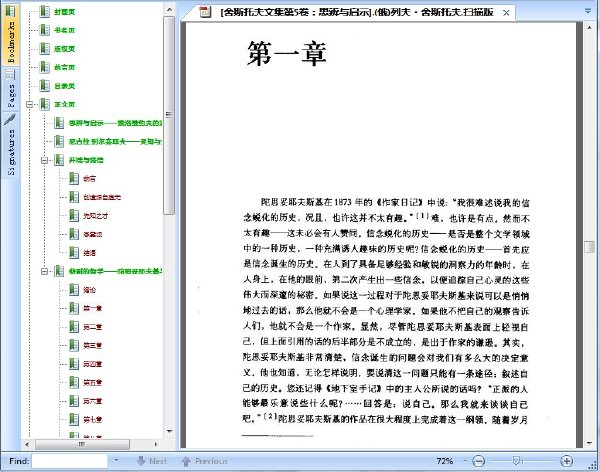Close the 舍斯托夫文集 document tab
600x472 pixels.
[x=506, y=13]
